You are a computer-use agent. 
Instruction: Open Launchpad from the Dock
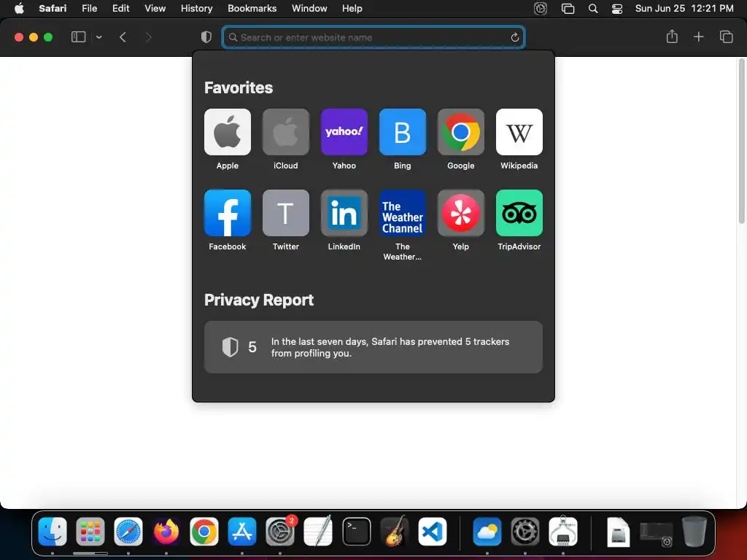coord(90,532)
